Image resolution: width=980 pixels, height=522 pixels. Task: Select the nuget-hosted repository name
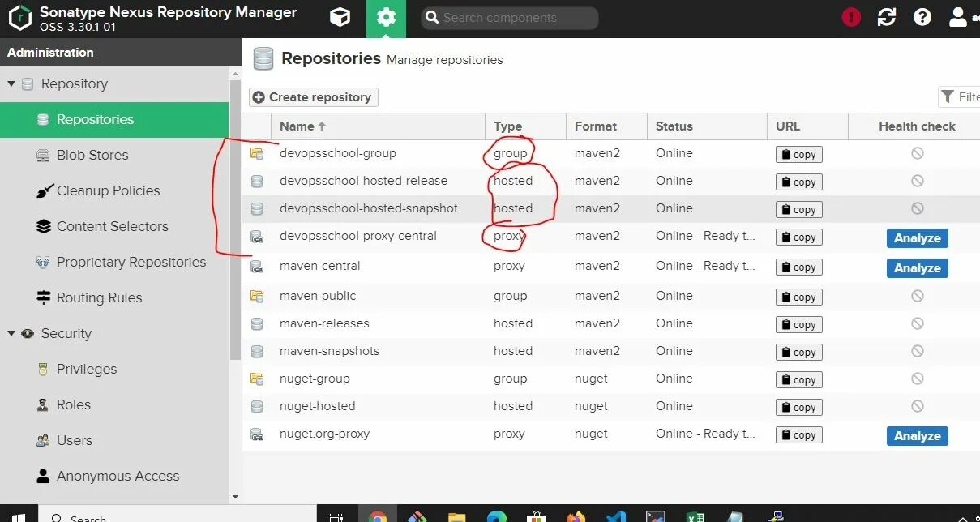pyautogui.click(x=317, y=406)
